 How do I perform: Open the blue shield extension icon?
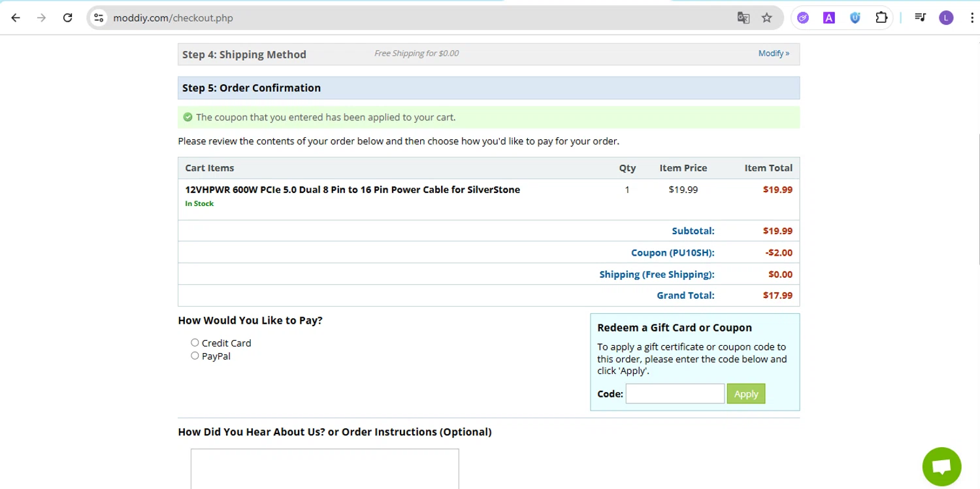pos(855,18)
